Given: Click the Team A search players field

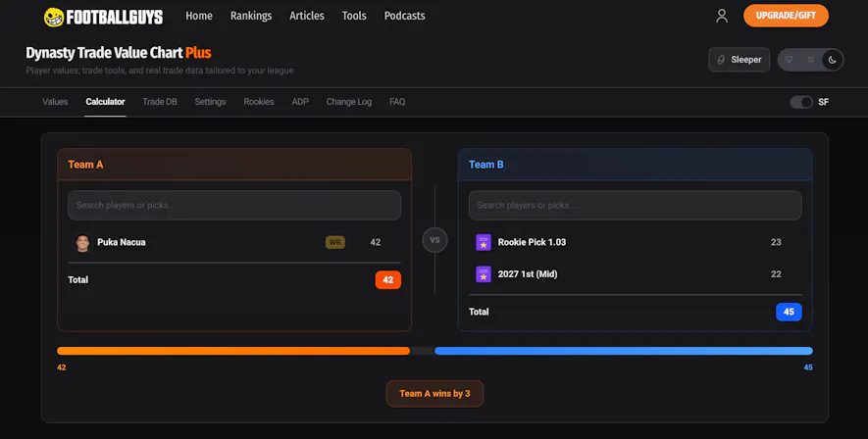Looking at the screenshot, I should pyautogui.click(x=234, y=205).
